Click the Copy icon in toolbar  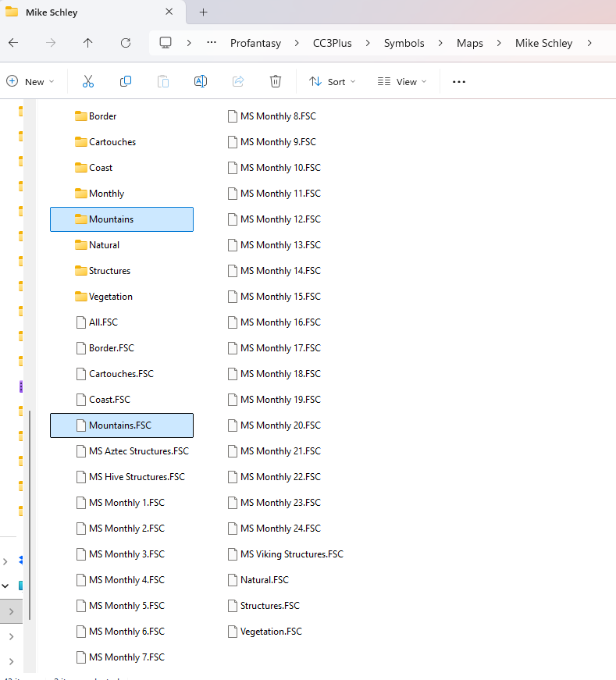coord(126,82)
